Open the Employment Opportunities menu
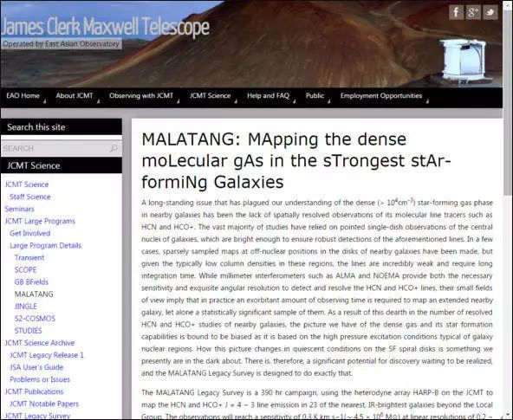The height and width of the screenshot is (420, 513). pos(381,96)
